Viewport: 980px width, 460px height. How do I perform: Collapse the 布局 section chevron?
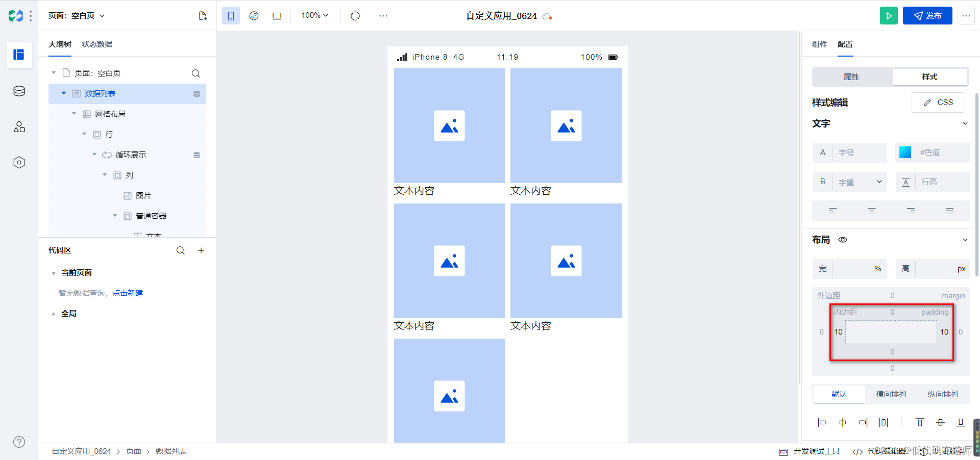(x=965, y=240)
